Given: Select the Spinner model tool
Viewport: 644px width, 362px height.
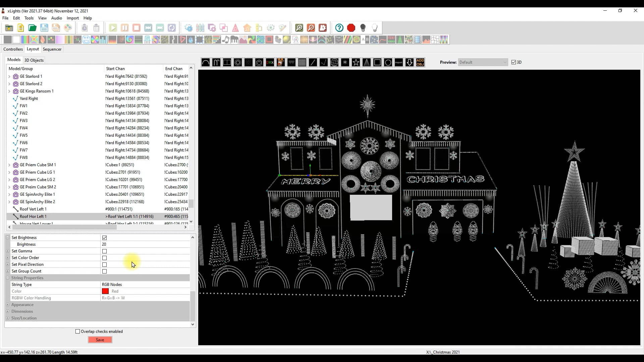Looking at the screenshot, I should 345,62.
